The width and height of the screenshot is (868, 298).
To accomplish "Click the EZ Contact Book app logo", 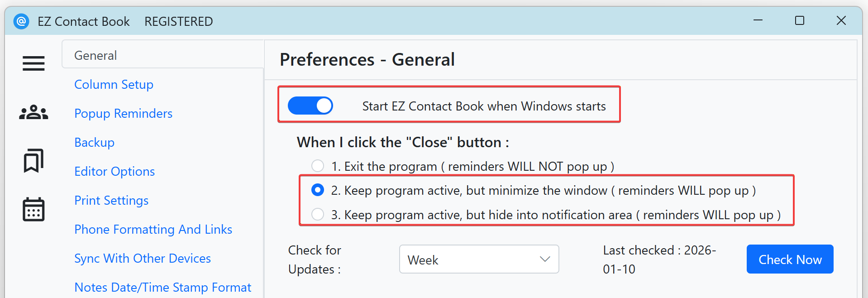I will [21, 21].
